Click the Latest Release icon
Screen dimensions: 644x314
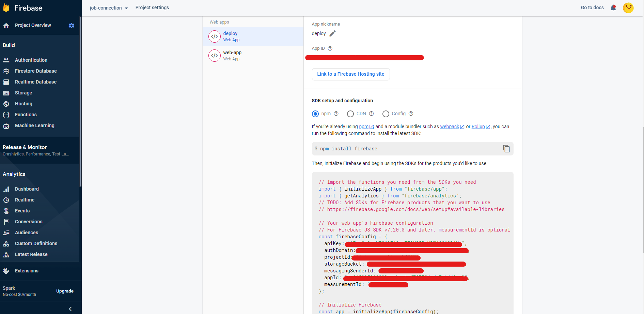click(x=6, y=254)
